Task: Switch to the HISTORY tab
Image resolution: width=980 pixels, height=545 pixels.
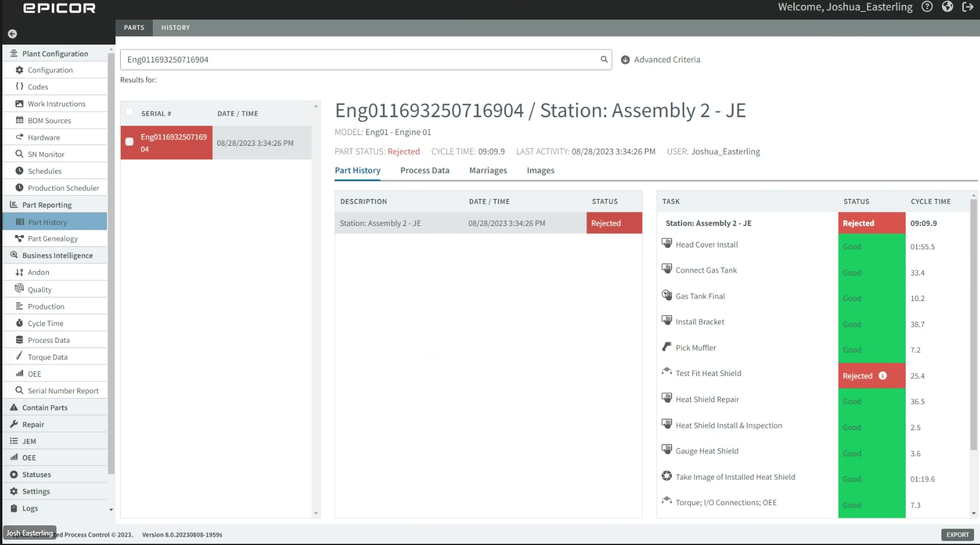Action: (x=175, y=27)
